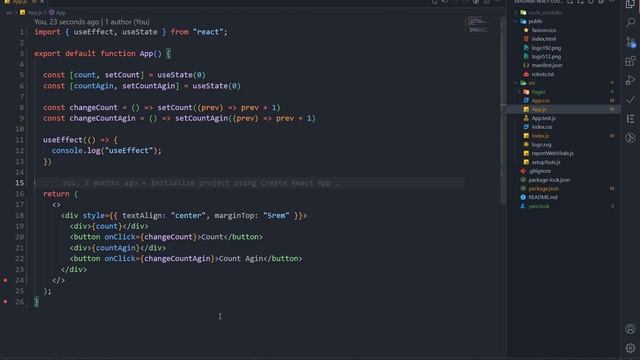Open package.json in the explorer

click(544, 189)
